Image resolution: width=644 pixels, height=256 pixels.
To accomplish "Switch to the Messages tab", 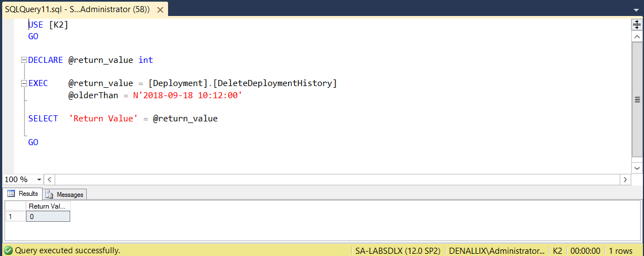I will (65, 195).
